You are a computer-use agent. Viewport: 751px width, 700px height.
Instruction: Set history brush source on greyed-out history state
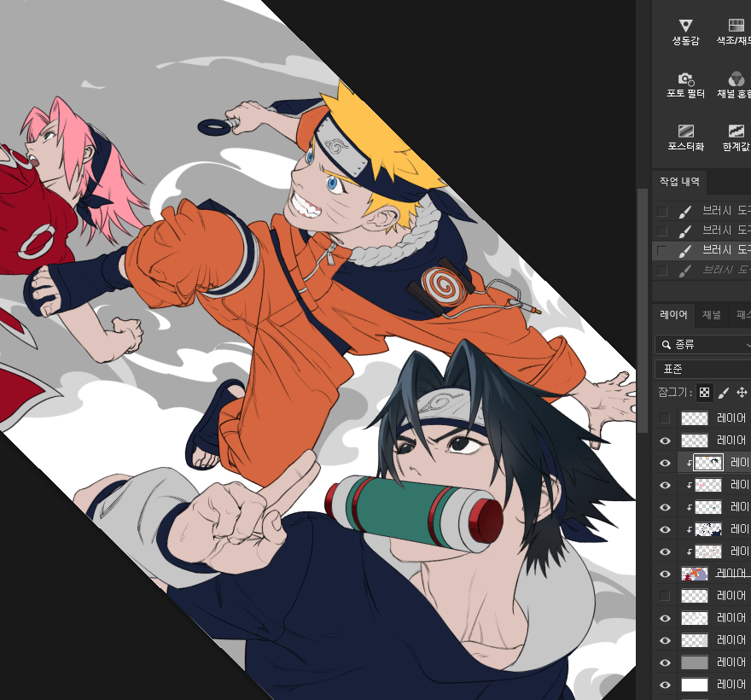tap(662, 271)
